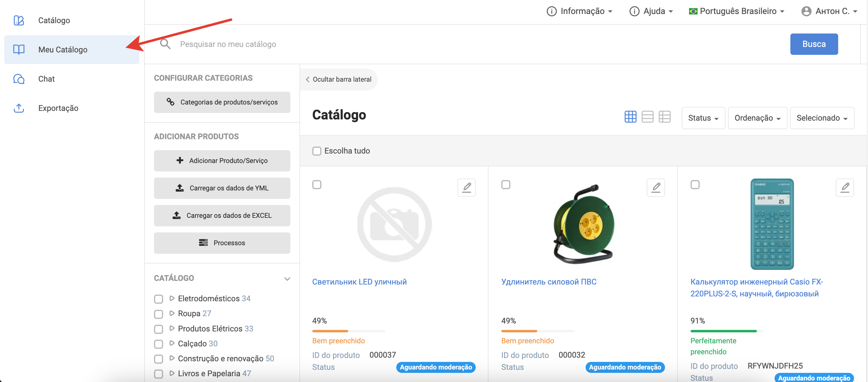Expand the Roupa category tree

pyautogui.click(x=172, y=313)
